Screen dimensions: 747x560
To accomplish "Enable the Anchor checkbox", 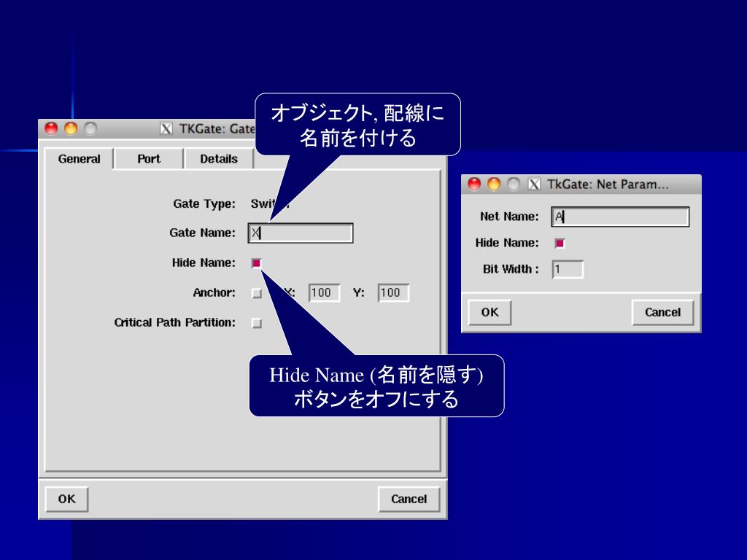I will pos(257,293).
